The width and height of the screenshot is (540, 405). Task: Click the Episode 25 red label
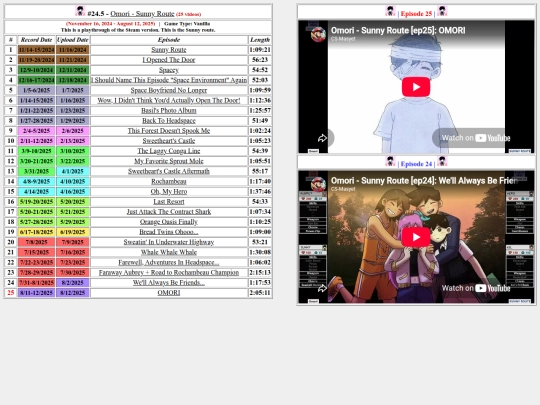click(416, 14)
